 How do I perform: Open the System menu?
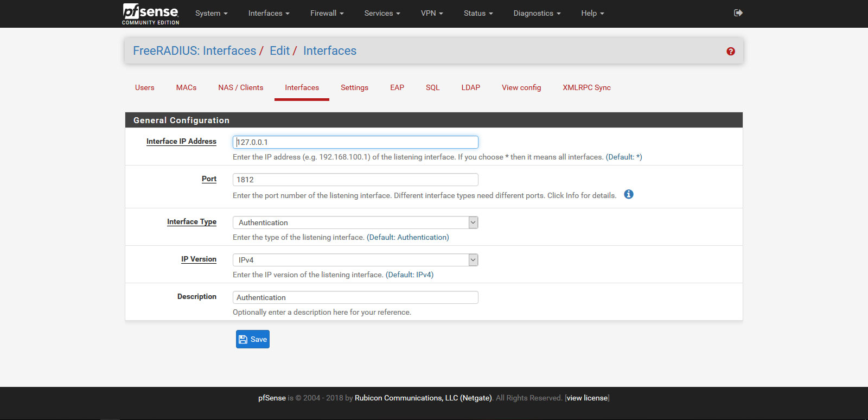pos(212,13)
